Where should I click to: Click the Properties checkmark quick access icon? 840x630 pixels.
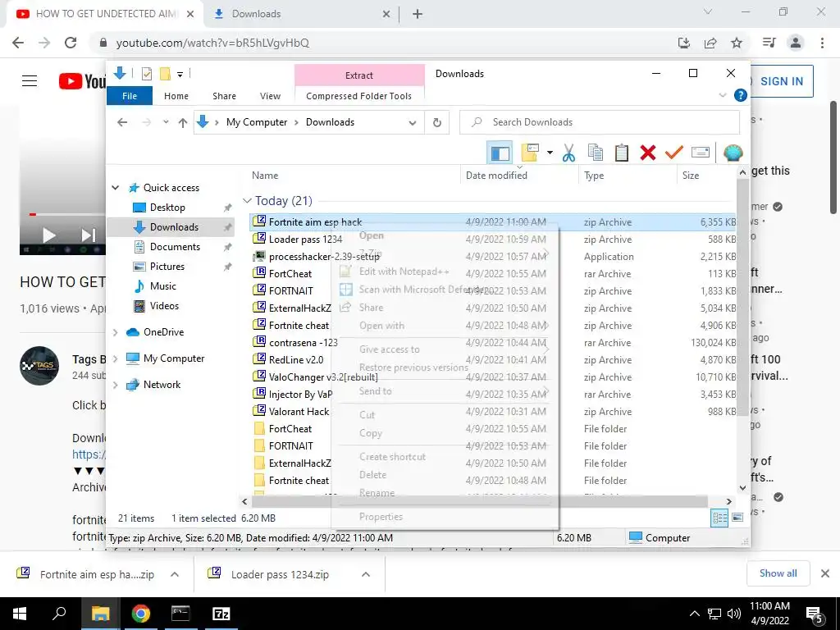[x=146, y=74]
